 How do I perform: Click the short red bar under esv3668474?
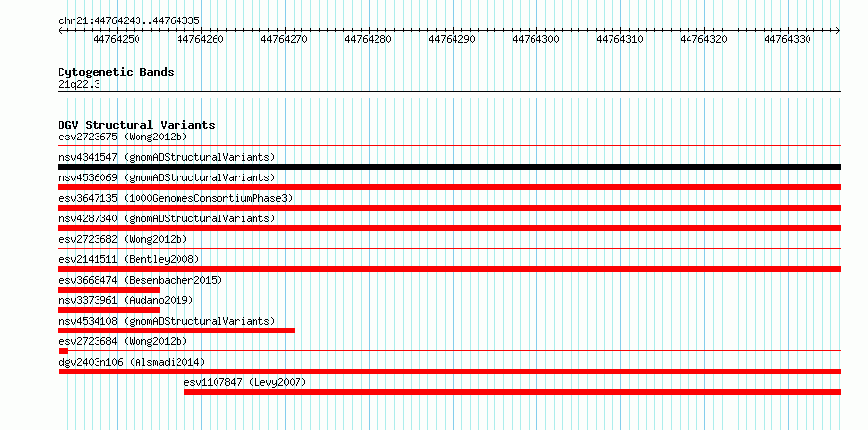[x=108, y=290]
